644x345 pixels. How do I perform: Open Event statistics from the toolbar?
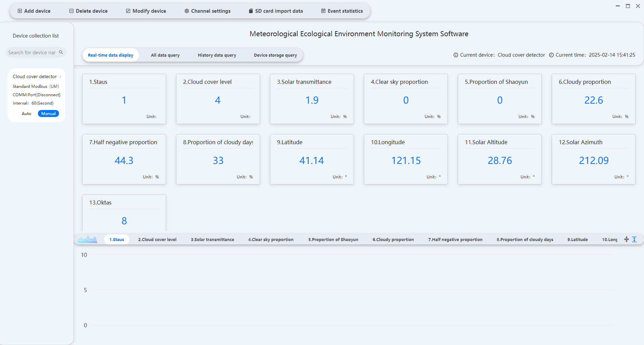click(x=342, y=11)
